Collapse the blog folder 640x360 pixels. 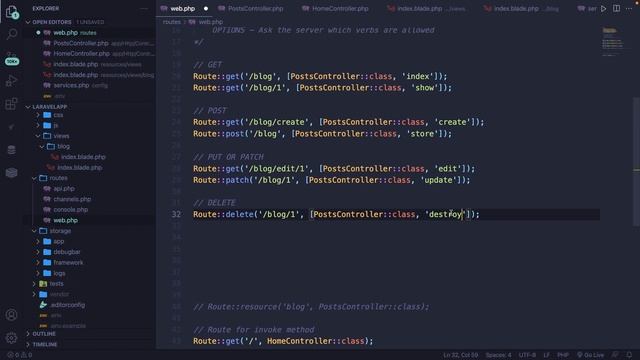tap(63, 146)
